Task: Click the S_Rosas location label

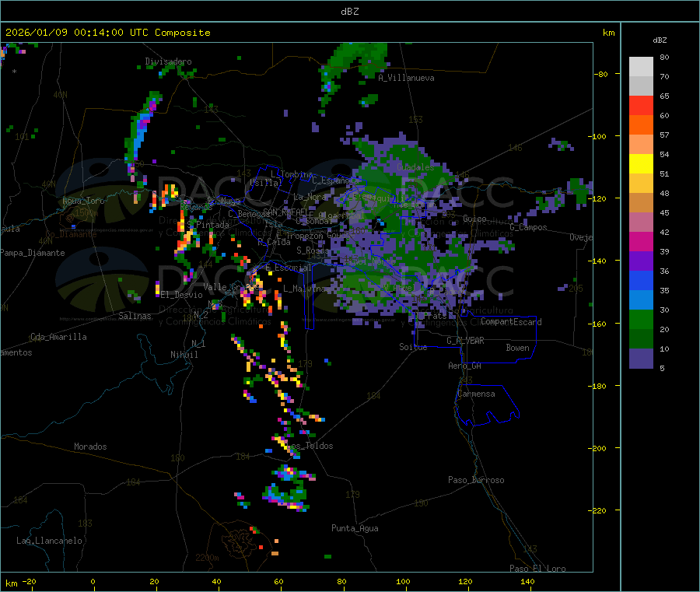Action: tap(313, 250)
